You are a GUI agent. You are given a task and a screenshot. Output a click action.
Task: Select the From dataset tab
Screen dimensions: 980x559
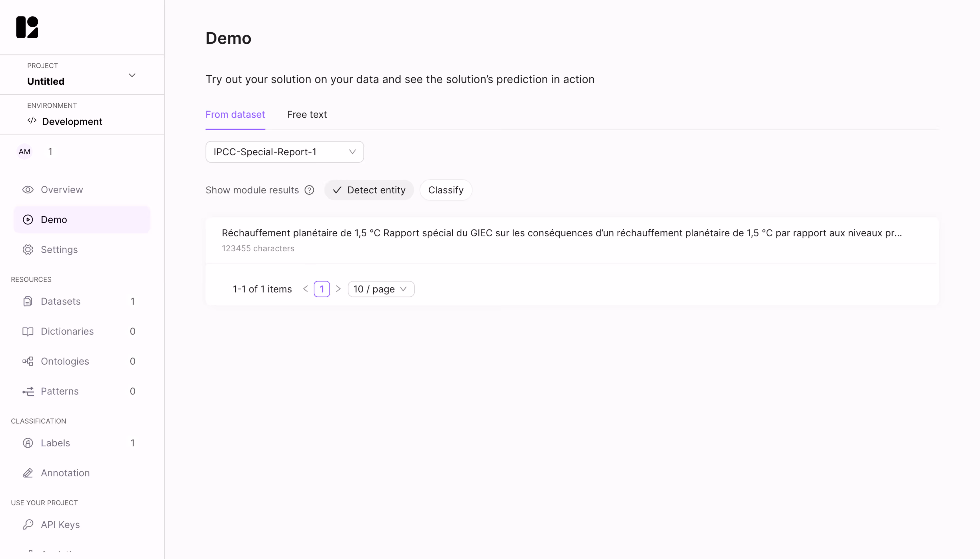click(235, 114)
